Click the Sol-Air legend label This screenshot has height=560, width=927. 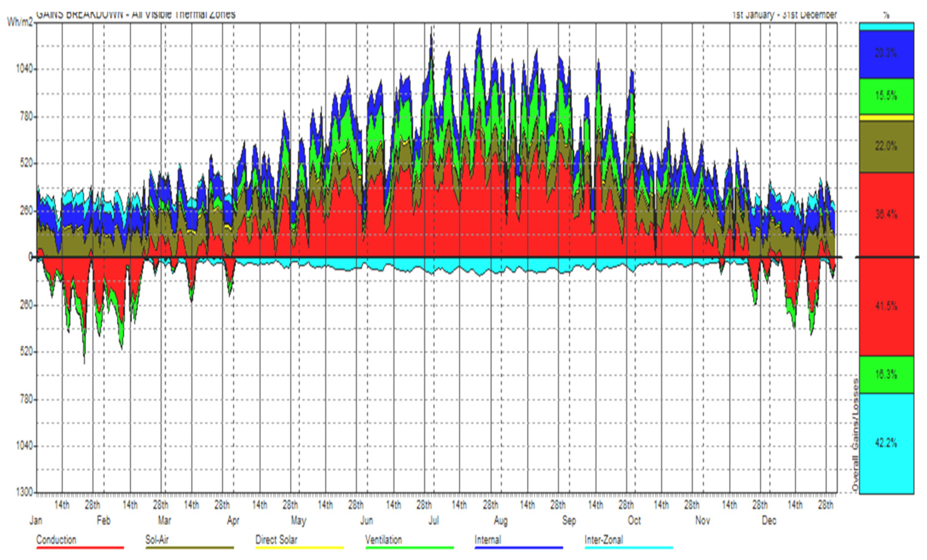click(x=157, y=540)
